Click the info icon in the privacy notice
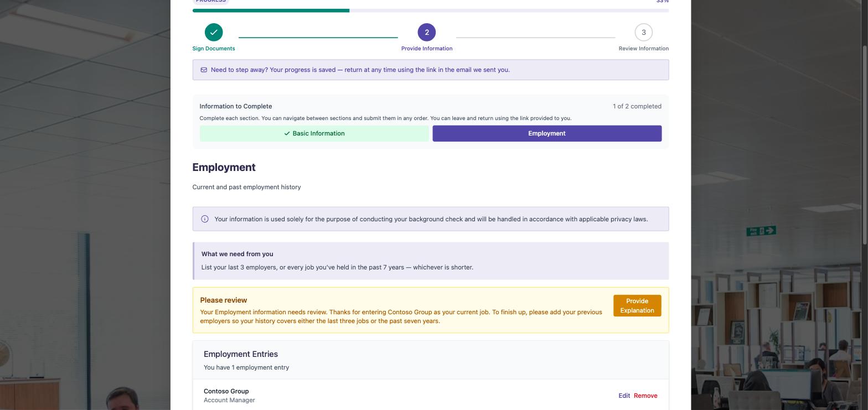This screenshot has height=410, width=868. (x=205, y=219)
